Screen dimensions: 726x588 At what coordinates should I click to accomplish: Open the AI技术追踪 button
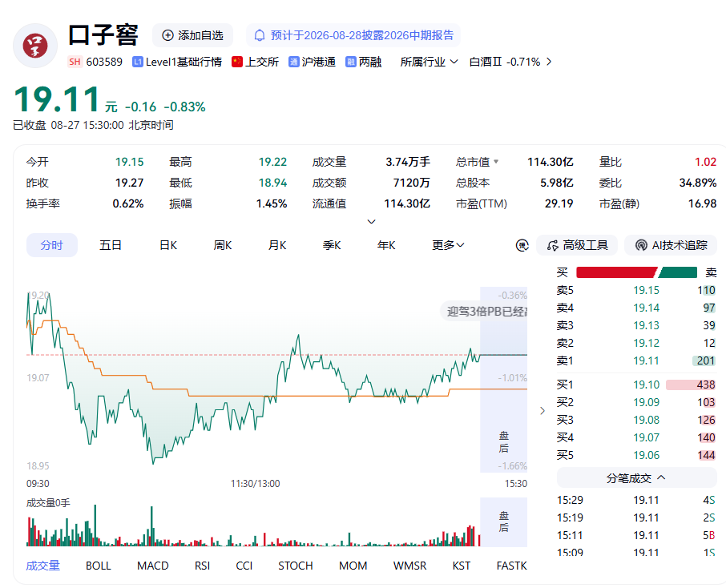(x=671, y=245)
